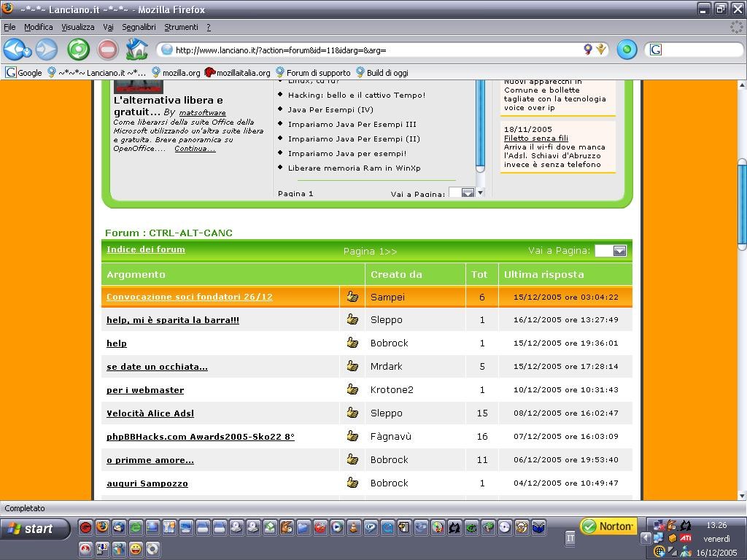Go to Home page icon

[136, 50]
